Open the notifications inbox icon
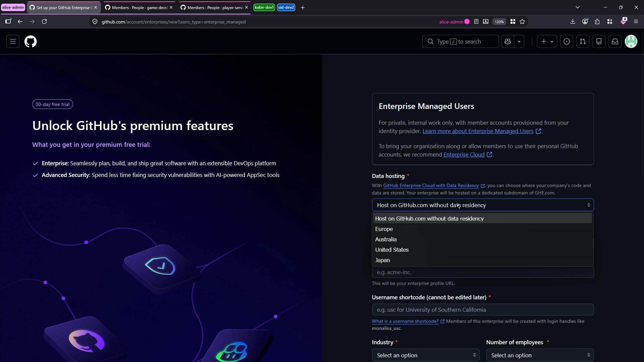Viewport: 644px width, 362px height. tap(615, 42)
